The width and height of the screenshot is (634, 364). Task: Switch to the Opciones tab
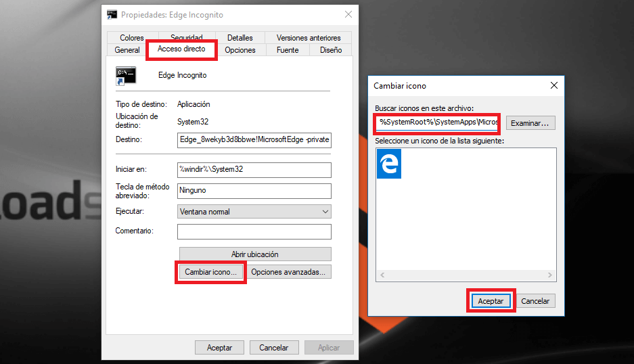click(240, 50)
